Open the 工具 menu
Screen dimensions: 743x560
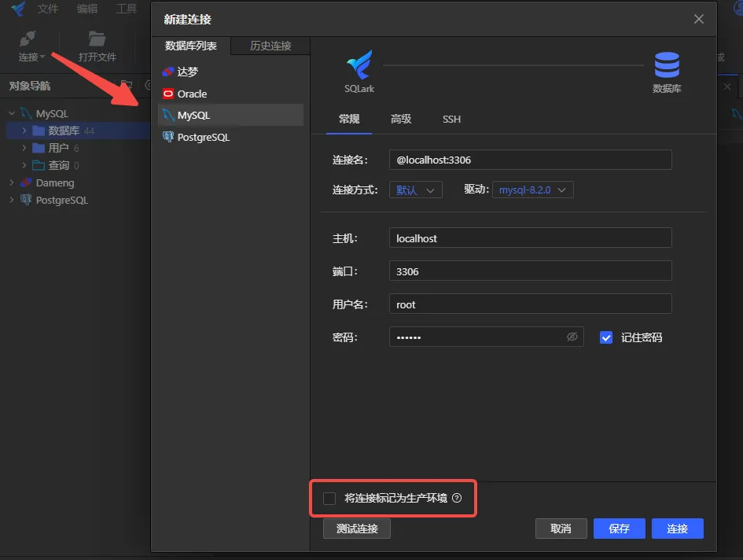point(127,9)
